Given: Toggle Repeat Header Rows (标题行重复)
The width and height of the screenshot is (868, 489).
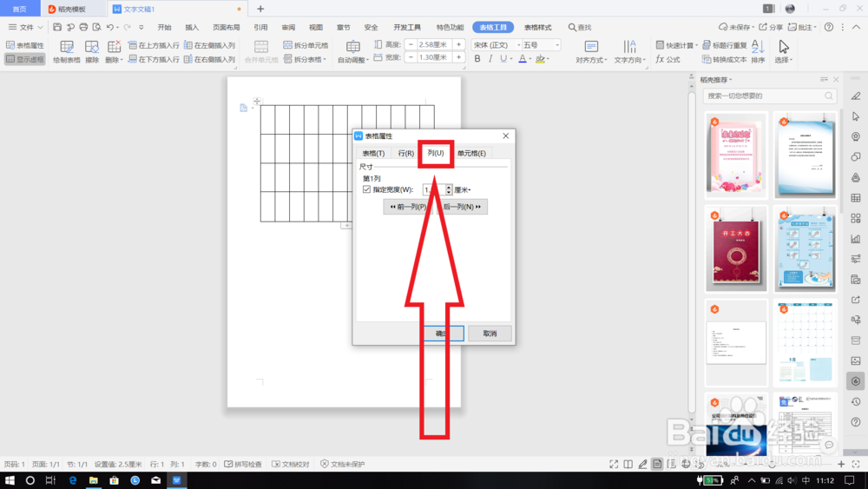Looking at the screenshot, I should point(725,45).
